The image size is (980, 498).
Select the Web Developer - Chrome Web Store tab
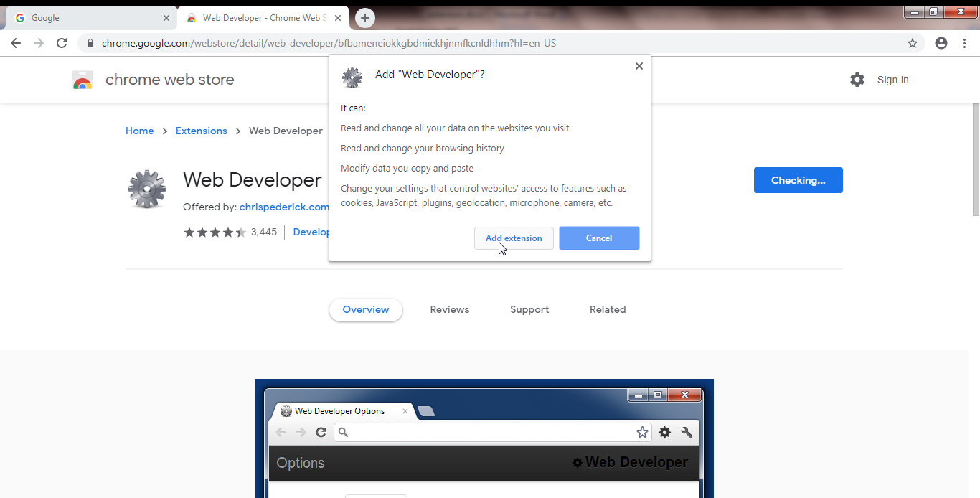(263, 18)
